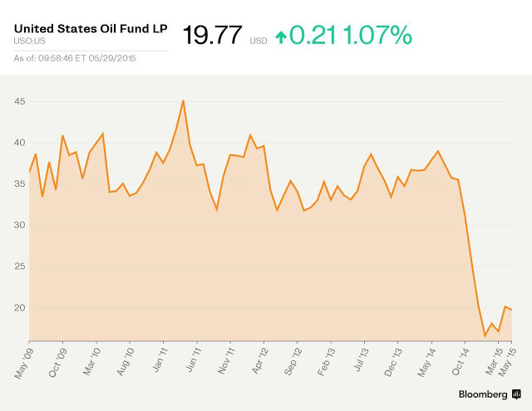
Task: Click the Apr '12 axis label
Action: [x=259, y=361]
